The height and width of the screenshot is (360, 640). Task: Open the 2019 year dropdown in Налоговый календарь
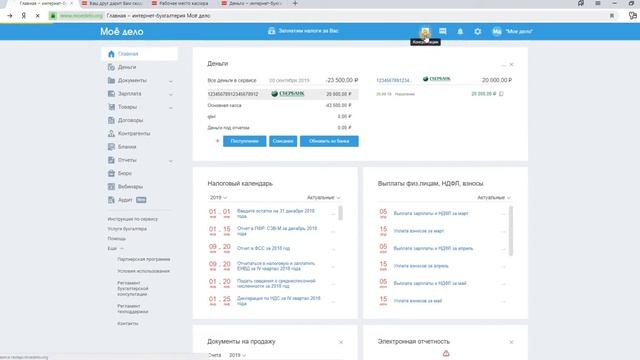tap(218, 198)
